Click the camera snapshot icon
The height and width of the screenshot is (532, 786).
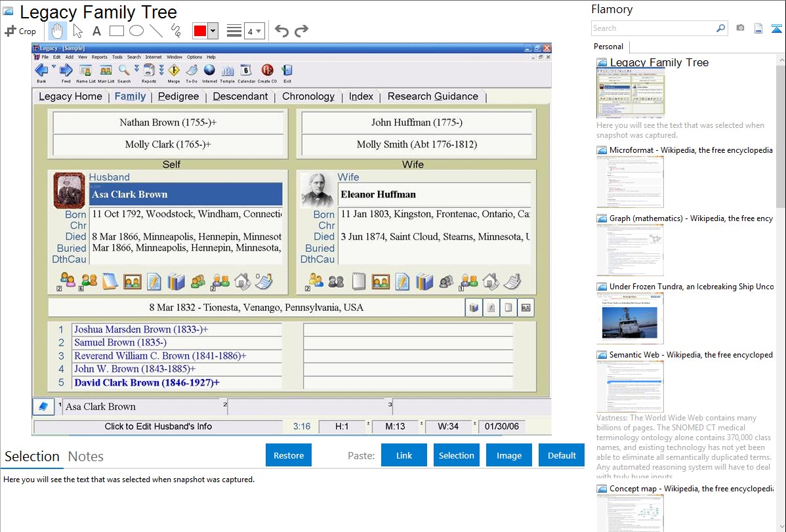point(740,28)
